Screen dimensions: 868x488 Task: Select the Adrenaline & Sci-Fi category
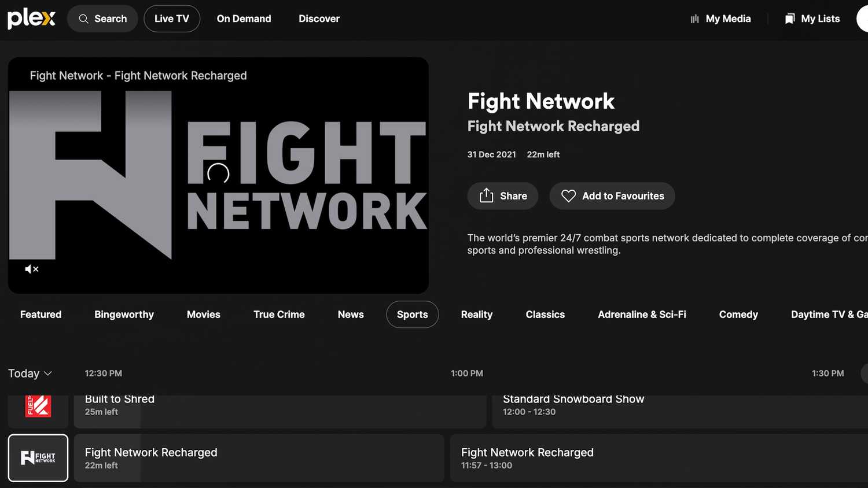click(642, 315)
